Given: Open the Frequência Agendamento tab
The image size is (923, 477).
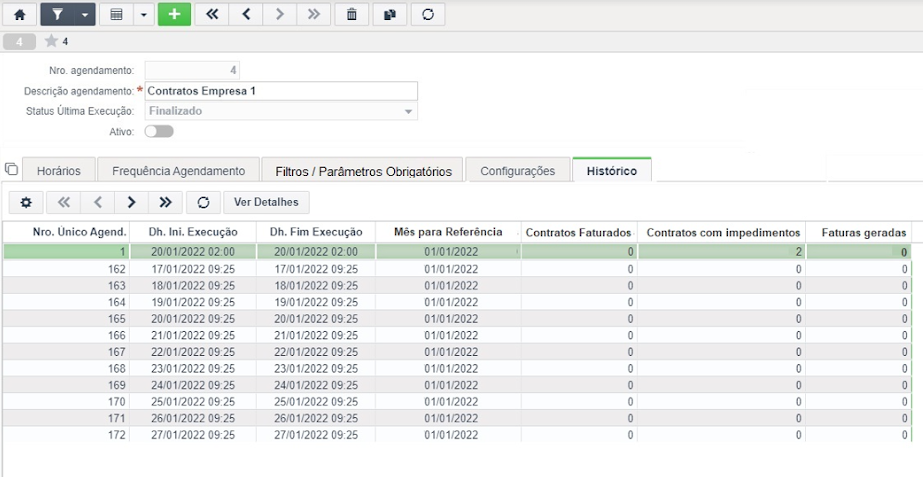Looking at the screenshot, I should [178, 171].
